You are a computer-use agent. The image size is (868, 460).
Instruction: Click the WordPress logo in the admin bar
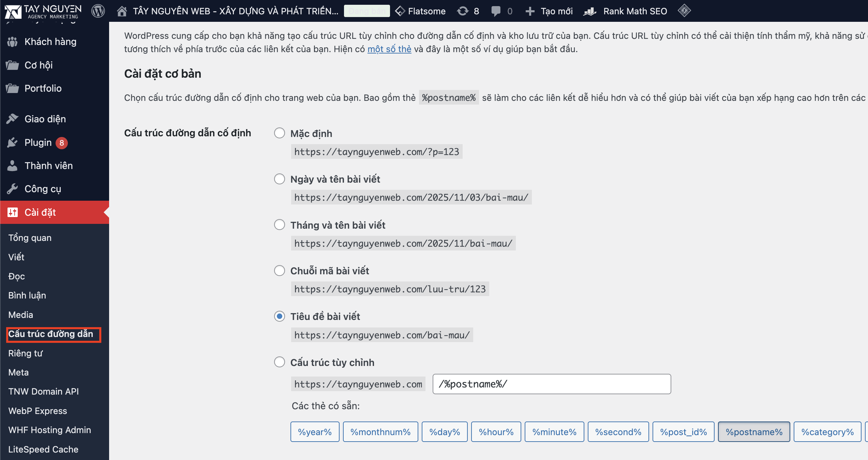click(x=98, y=11)
